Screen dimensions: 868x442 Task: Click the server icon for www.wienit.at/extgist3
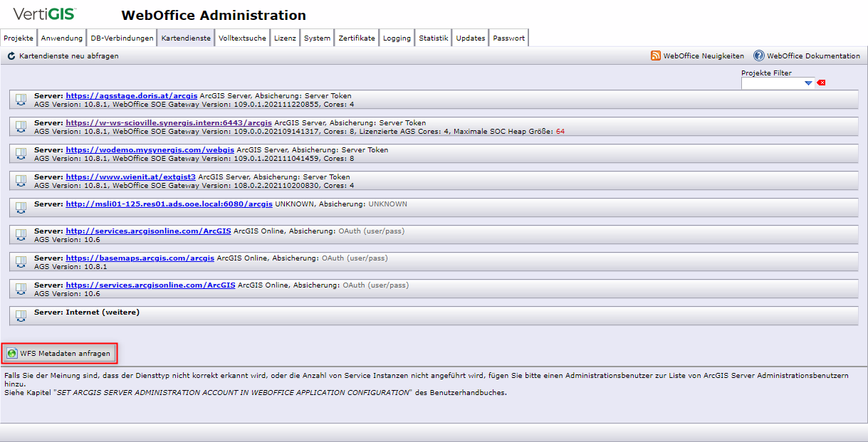[x=21, y=180]
